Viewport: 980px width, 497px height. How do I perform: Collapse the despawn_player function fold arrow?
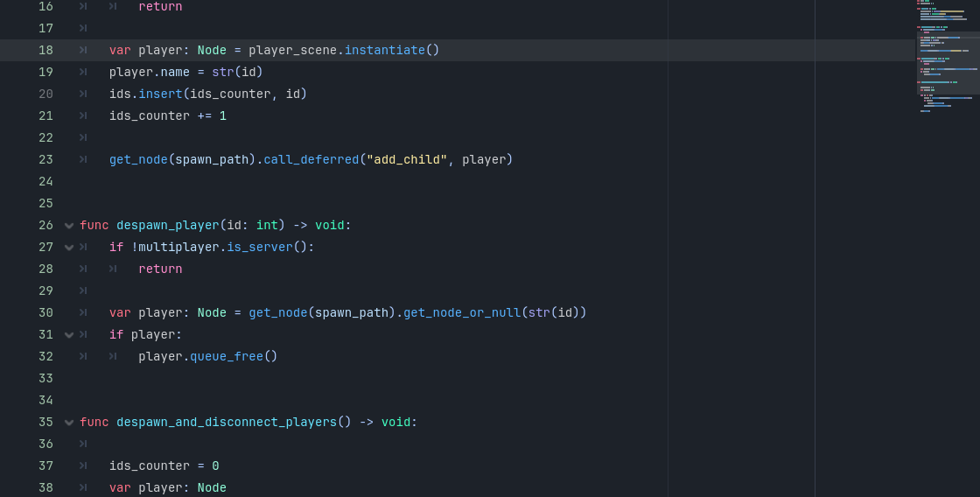[69, 226]
